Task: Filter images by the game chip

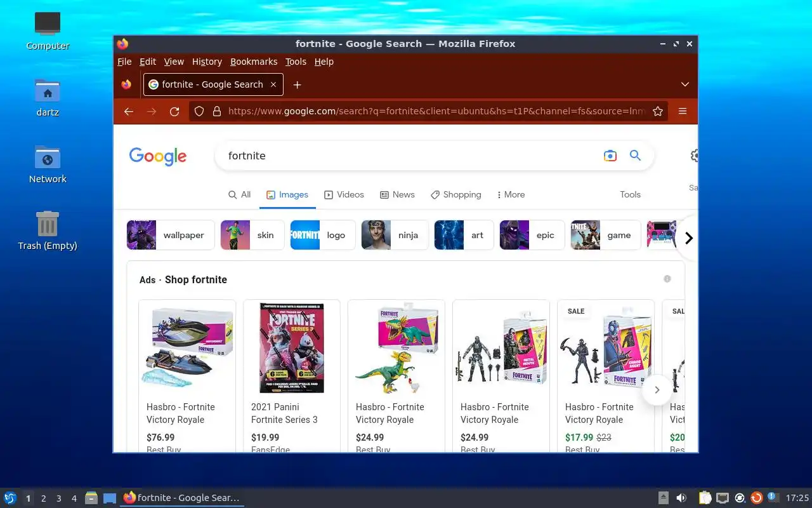Action: pos(606,235)
